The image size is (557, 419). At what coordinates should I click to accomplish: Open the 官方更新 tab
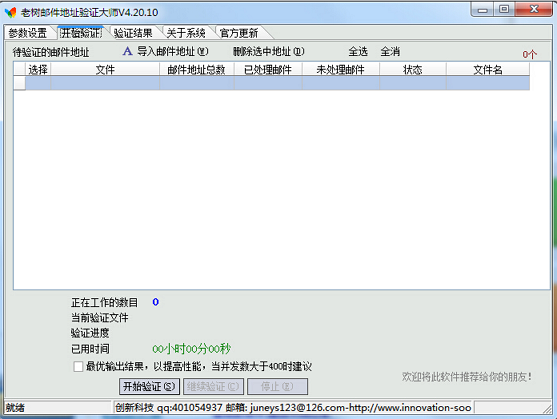click(239, 33)
